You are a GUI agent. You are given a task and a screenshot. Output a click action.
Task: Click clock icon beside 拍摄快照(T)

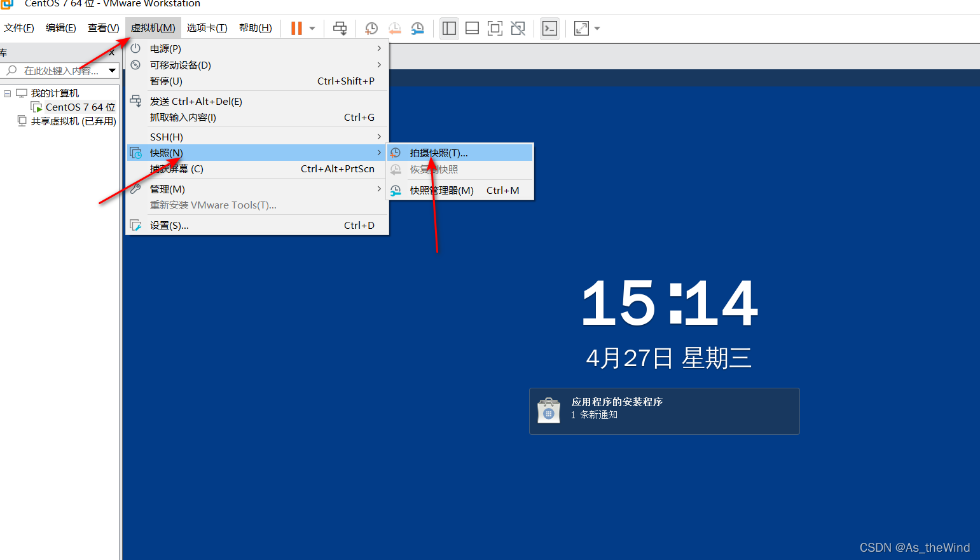click(x=396, y=153)
